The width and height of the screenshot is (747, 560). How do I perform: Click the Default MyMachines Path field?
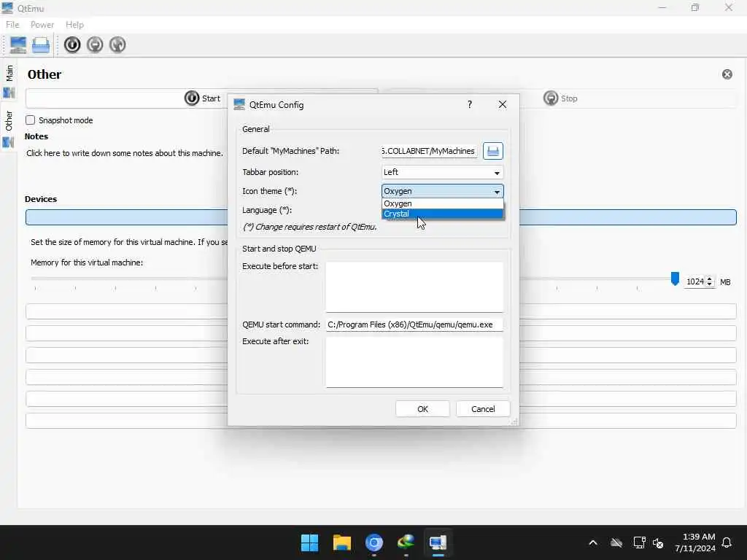(x=429, y=151)
